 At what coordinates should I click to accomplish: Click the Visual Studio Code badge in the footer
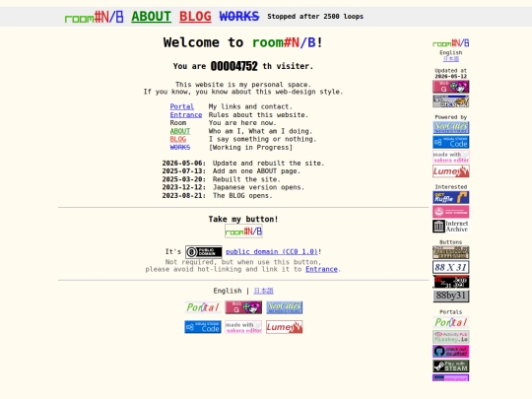pyautogui.click(x=203, y=327)
